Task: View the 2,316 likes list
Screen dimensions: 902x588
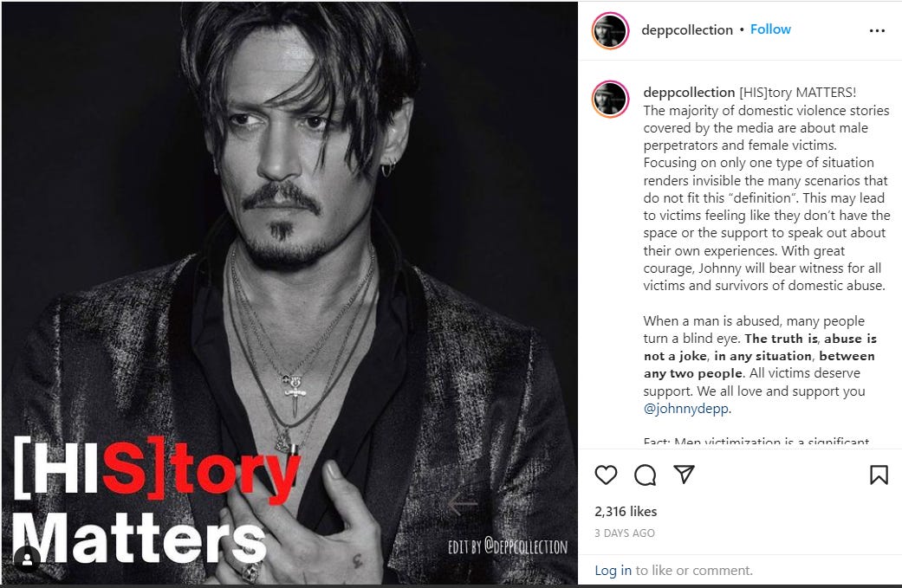Action: click(x=626, y=511)
